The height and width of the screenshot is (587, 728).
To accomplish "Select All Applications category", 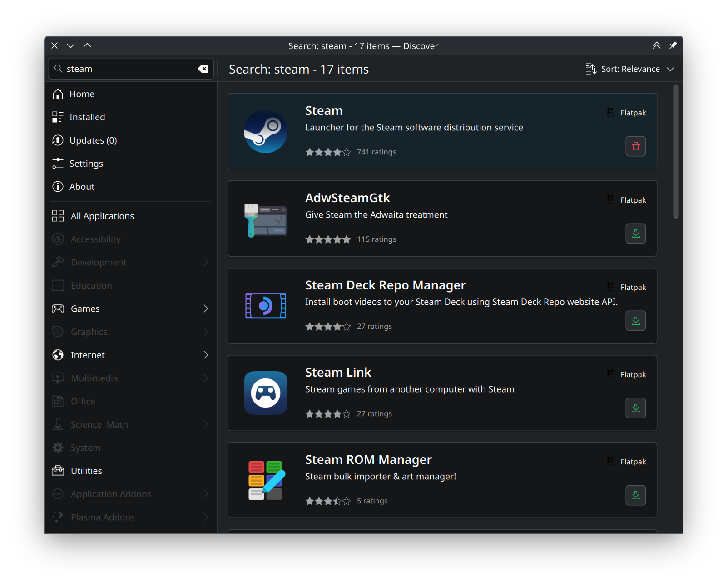I will (131, 216).
